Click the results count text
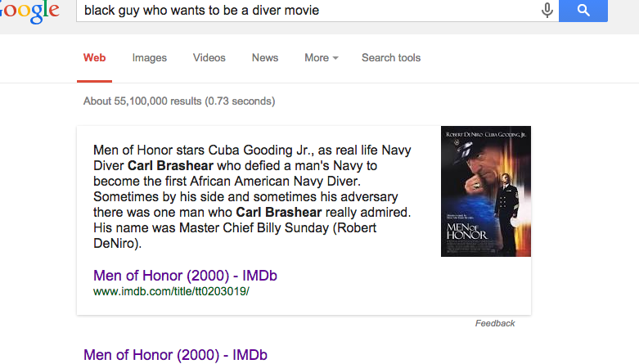Viewport: 639px width, 364px height. point(179,102)
